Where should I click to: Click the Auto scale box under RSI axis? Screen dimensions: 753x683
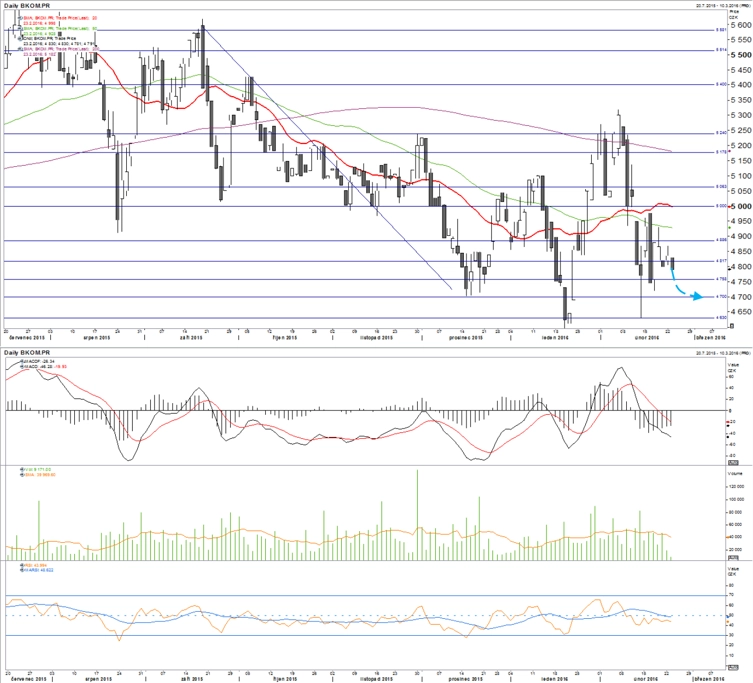pyautogui.click(x=733, y=668)
